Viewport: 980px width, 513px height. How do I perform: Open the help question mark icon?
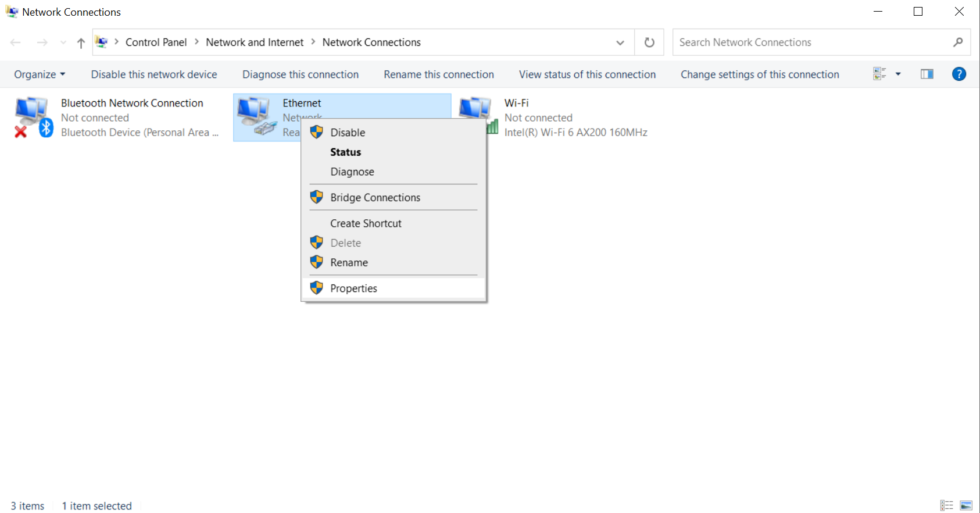coord(959,74)
